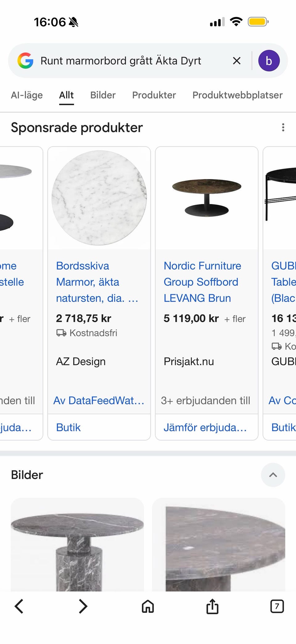Screen dimensions: 296x644
Task: Click the Google logo in the search bar
Action: point(26,61)
